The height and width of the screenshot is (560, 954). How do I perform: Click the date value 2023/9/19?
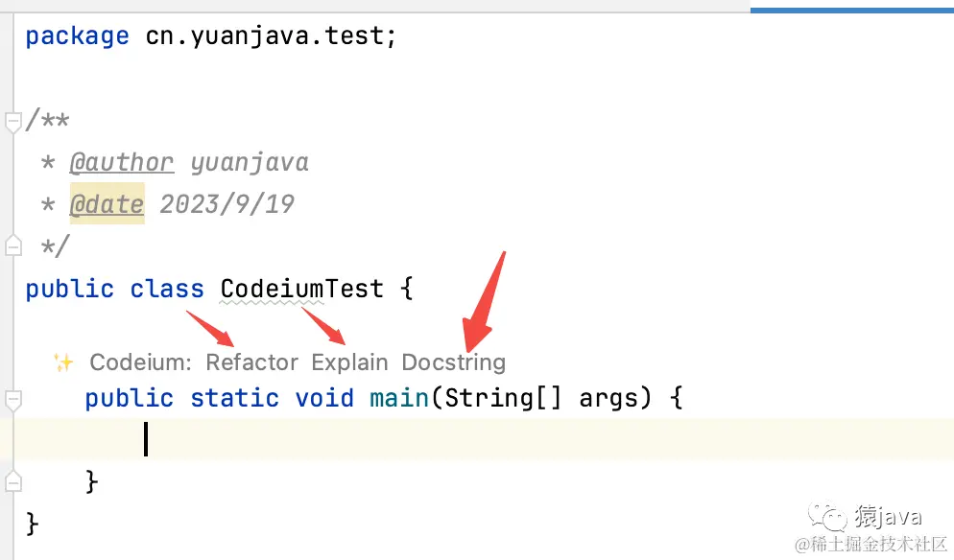(x=227, y=204)
